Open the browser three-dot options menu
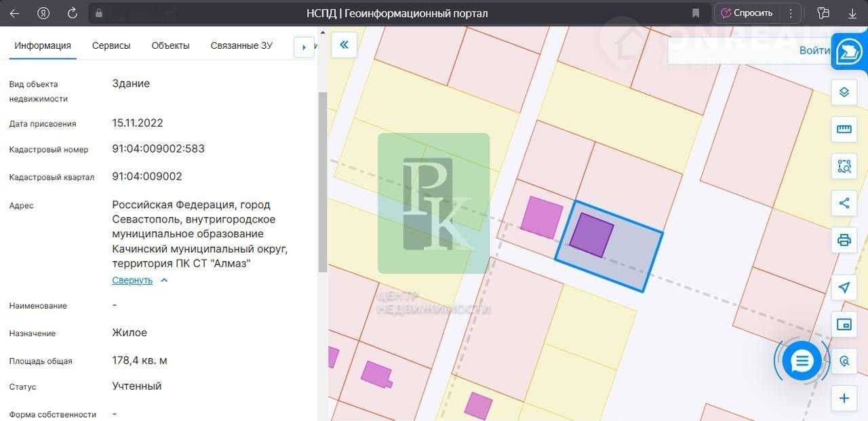 790,13
